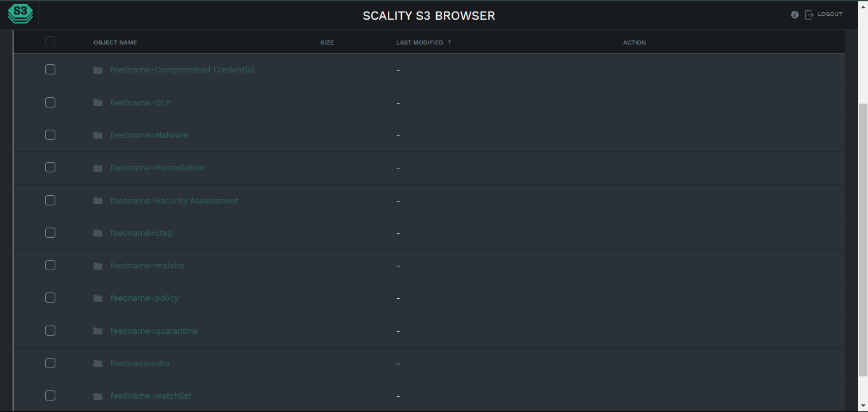The width and height of the screenshot is (868, 412).
Task: Check the feedname=DLP row checkbox
Action: [50, 102]
